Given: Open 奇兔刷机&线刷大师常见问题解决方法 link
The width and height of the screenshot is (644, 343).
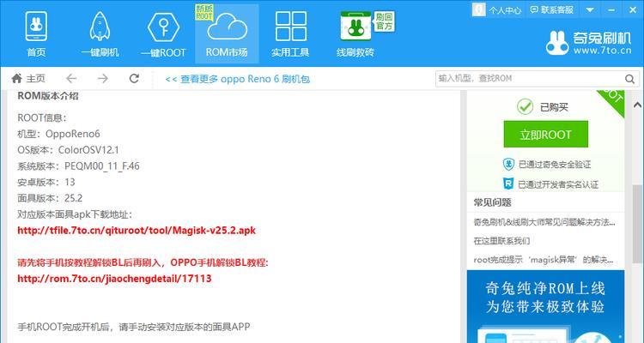Looking at the screenshot, I should click(x=544, y=222).
